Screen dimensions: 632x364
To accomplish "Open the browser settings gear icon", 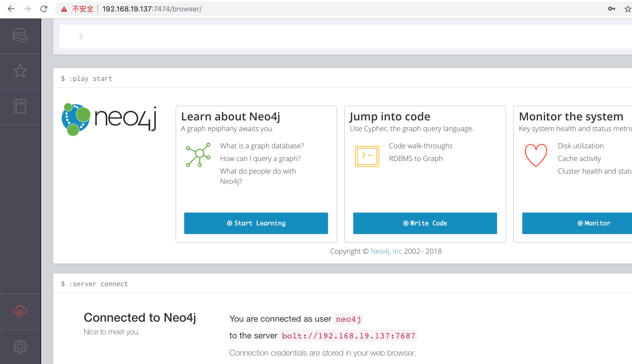I will pyautogui.click(x=20, y=347).
